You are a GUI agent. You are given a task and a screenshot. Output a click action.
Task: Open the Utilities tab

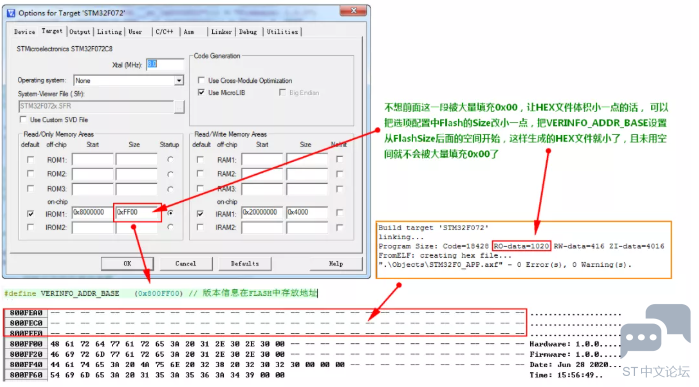tap(282, 32)
